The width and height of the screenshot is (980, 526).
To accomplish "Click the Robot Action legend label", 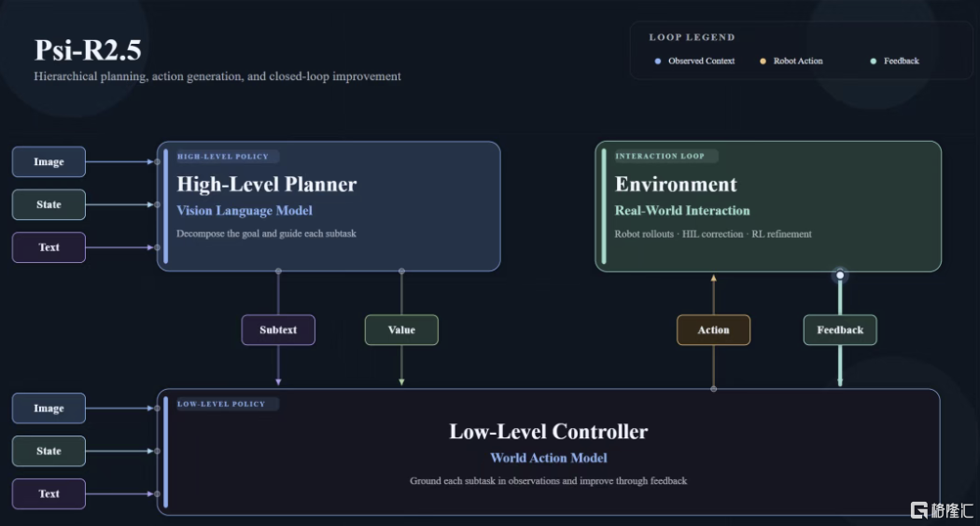I will coord(798,62).
